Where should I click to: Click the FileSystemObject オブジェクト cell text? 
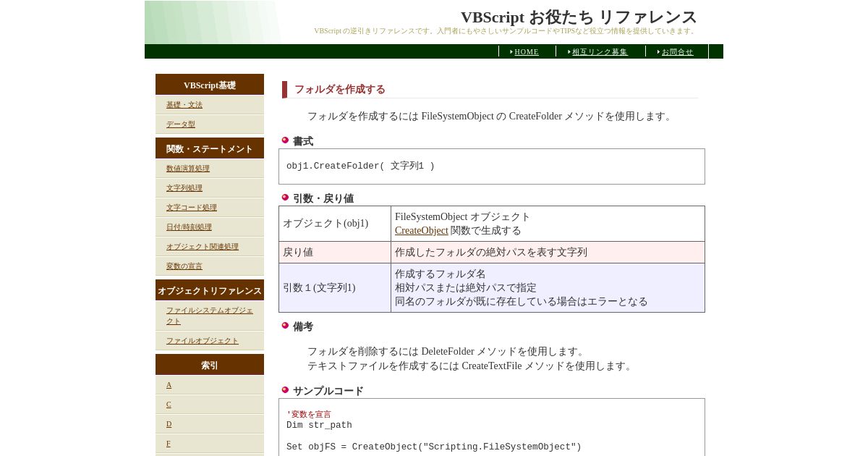coord(463,217)
